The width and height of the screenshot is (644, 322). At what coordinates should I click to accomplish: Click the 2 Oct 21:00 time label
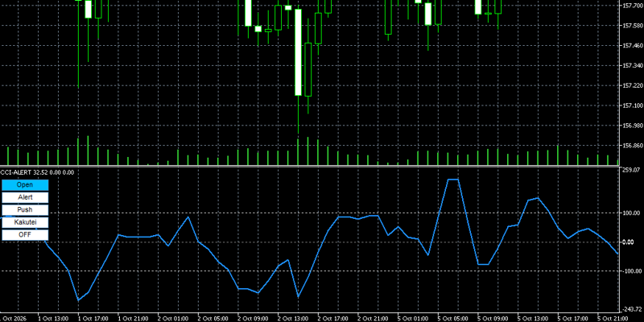(374, 319)
